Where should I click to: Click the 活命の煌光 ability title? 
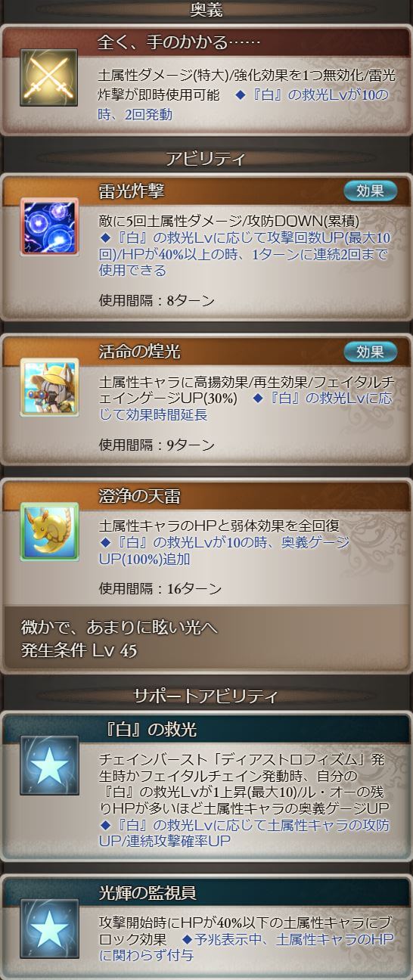tap(140, 352)
